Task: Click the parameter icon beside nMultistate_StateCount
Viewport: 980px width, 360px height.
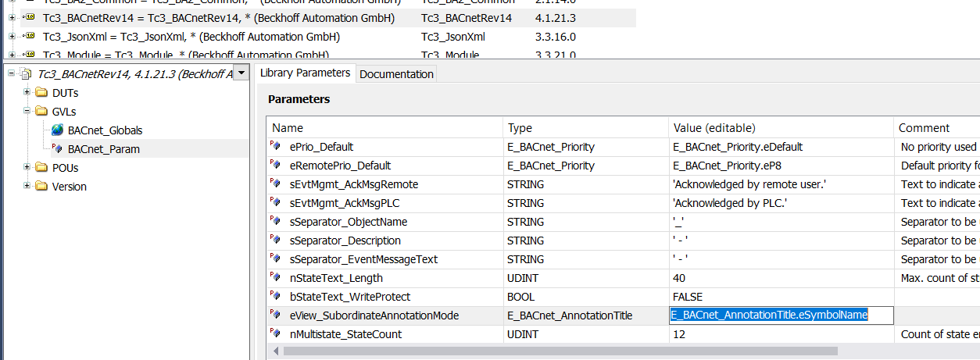Action: (x=276, y=334)
